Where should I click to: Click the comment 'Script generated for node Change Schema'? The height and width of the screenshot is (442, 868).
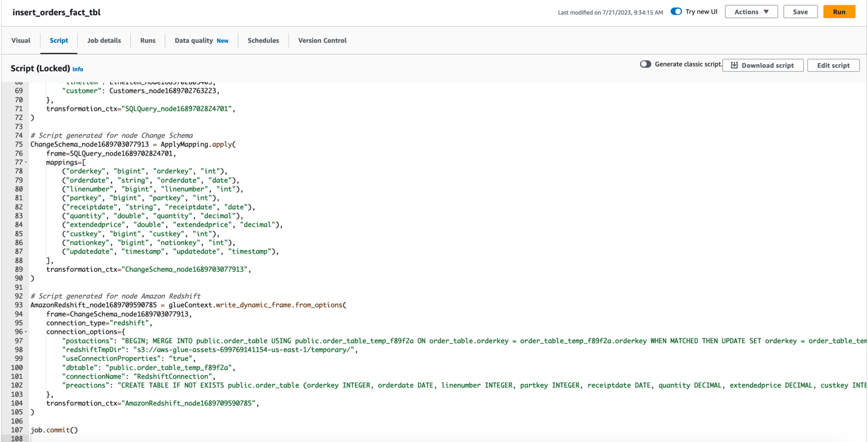[x=112, y=136]
